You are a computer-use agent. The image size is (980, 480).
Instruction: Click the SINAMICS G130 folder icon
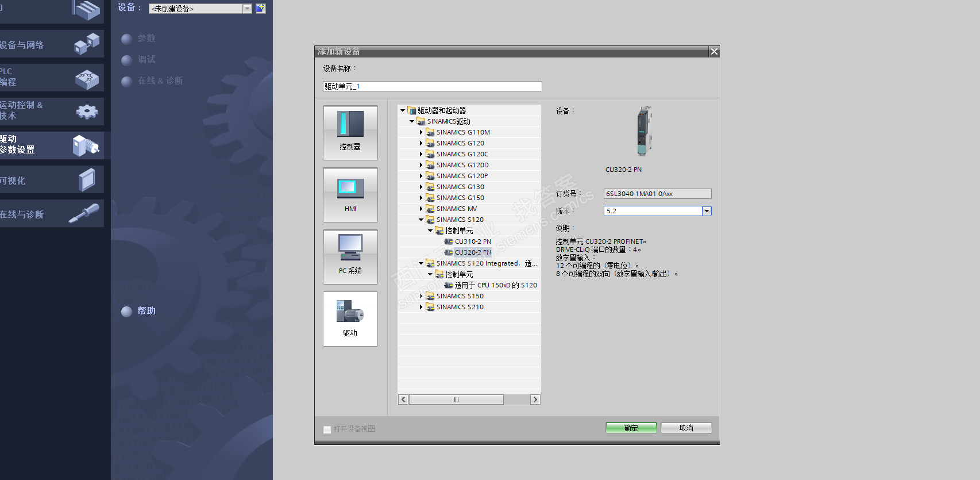[x=430, y=187]
